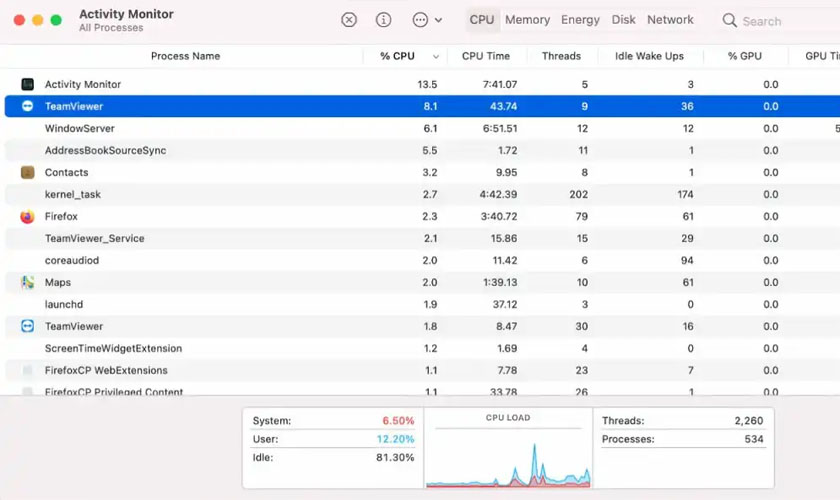Click the Processes total 534
Screen dimensions: 840x500
tap(754, 439)
